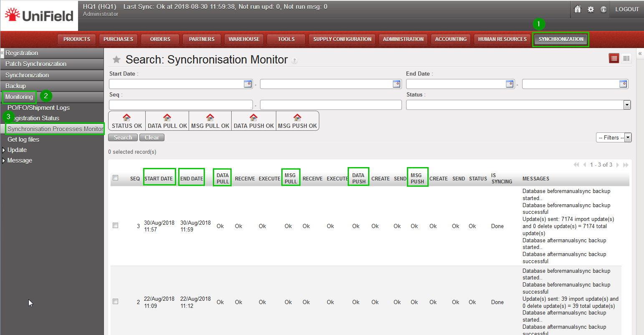The height and width of the screenshot is (335, 644).
Task: Click the favorite star beside page title
Action: [x=116, y=60]
